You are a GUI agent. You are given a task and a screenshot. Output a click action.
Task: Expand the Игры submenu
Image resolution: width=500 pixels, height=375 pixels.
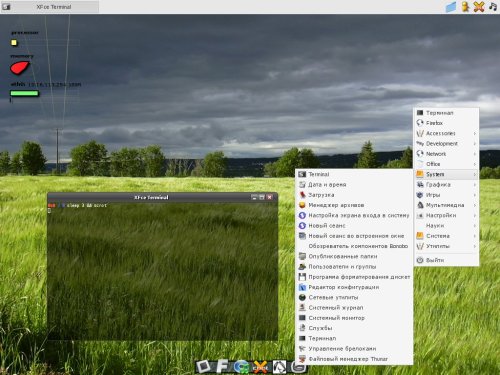click(446, 195)
